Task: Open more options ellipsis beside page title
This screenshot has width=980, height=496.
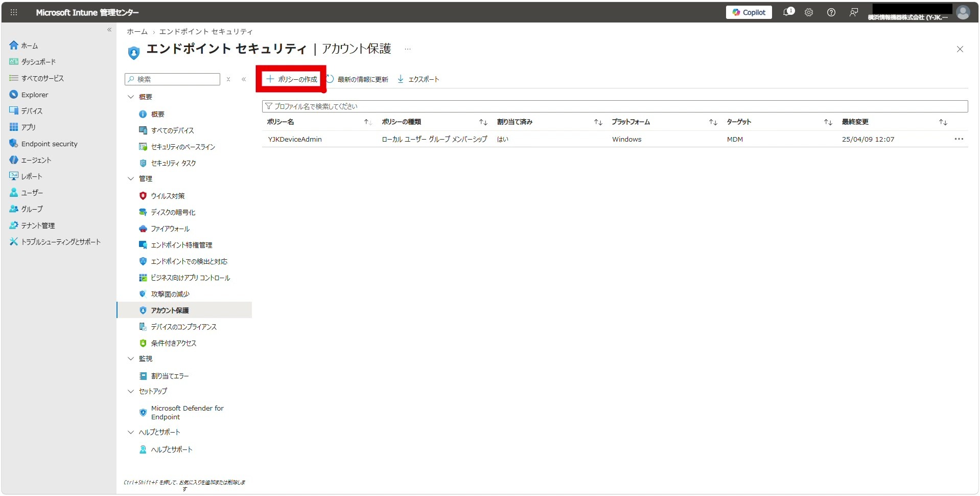Action: pyautogui.click(x=408, y=49)
